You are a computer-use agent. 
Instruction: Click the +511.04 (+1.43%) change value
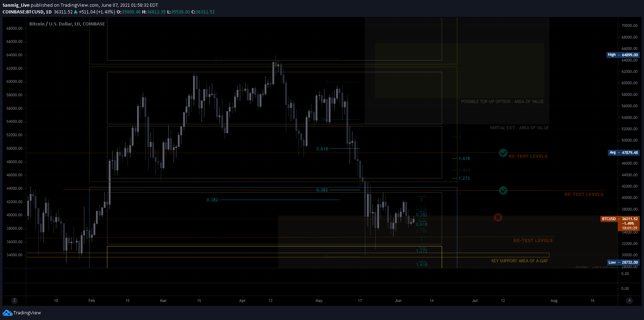pyautogui.click(x=97, y=12)
